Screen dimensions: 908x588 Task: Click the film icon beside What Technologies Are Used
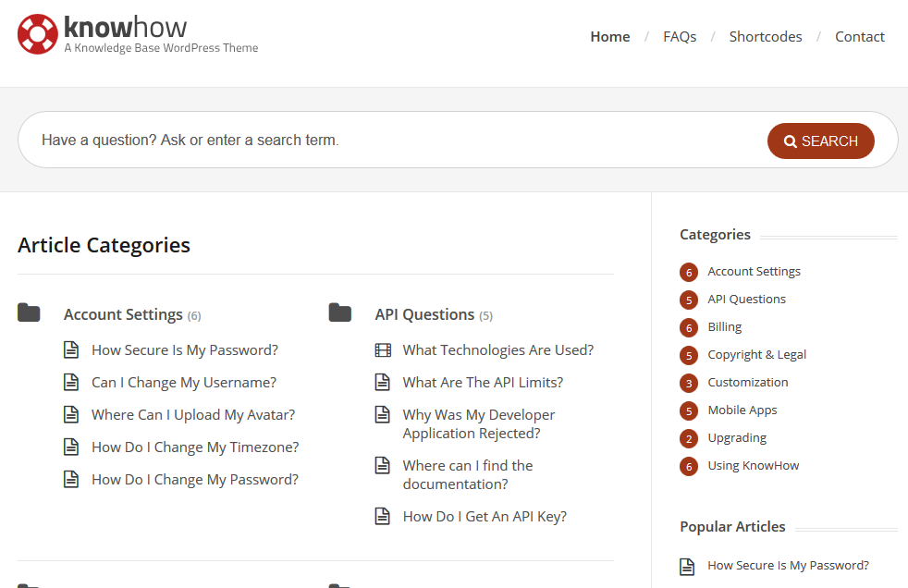[x=383, y=350]
